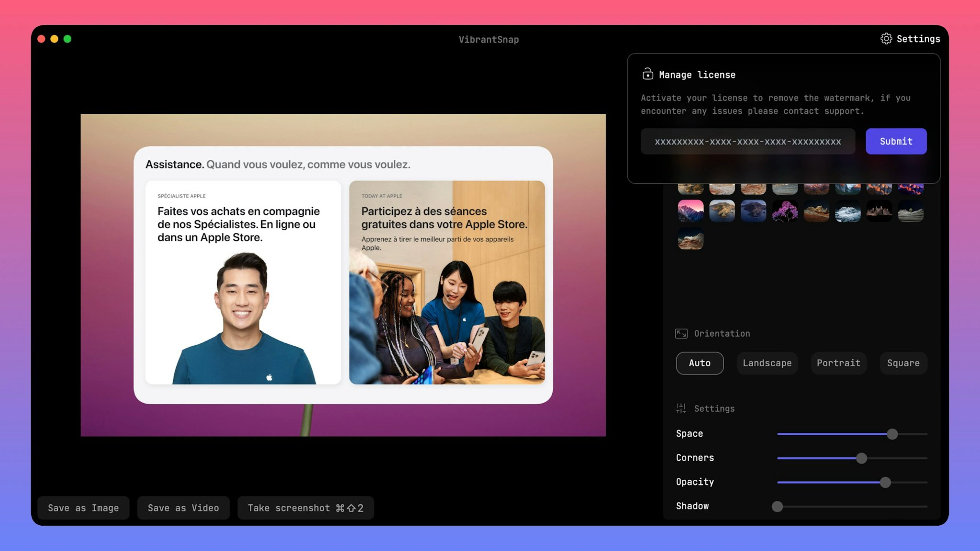Focus the license key input field
This screenshot has width=980, height=551.
(x=748, y=141)
